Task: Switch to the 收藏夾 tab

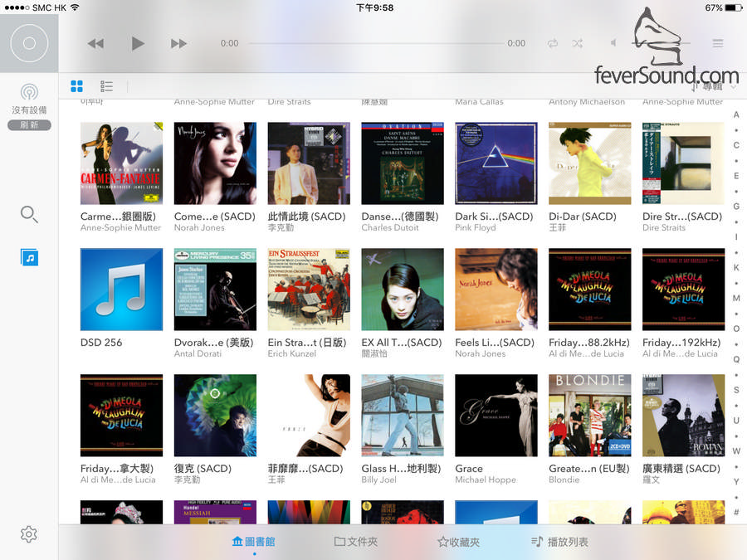Action: pos(458,542)
